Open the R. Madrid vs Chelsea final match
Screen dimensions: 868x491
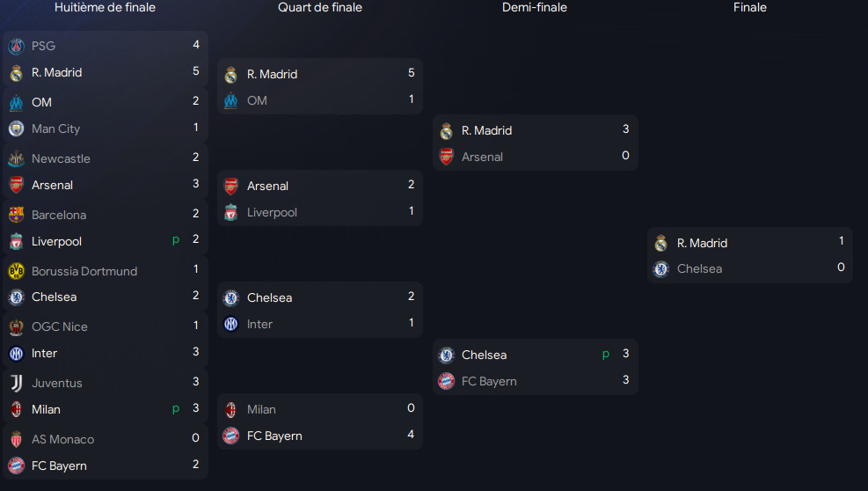[x=750, y=255]
